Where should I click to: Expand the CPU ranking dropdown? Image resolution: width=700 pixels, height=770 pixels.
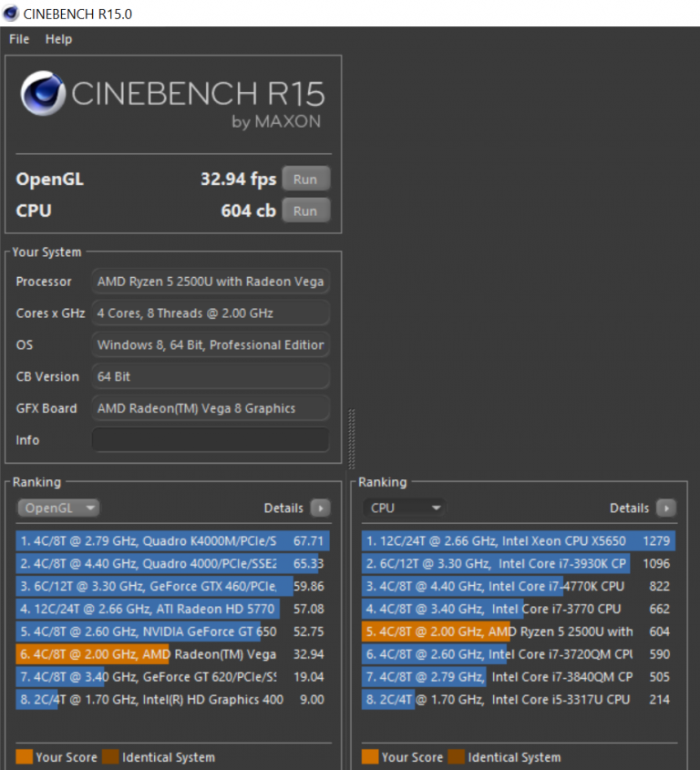(405, 508)
